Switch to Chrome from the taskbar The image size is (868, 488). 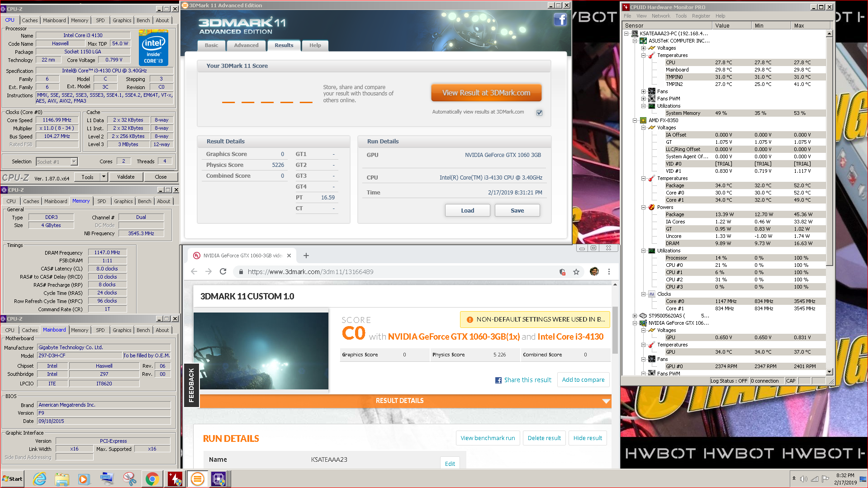(152, 479)
